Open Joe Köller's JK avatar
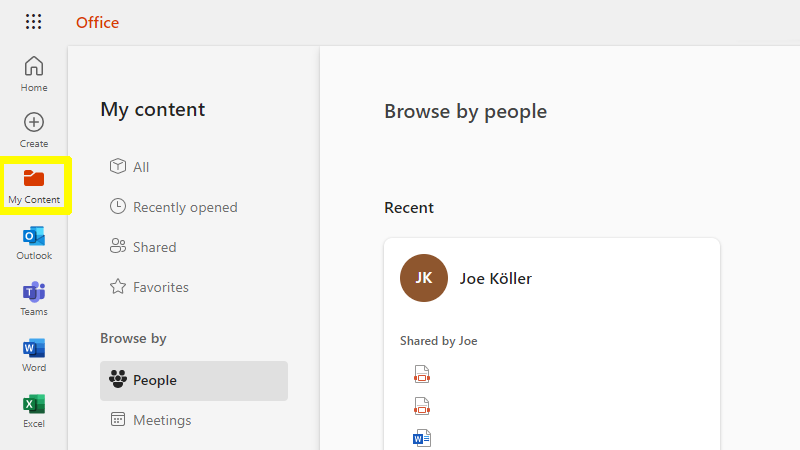The height and width of the screenshot is (450, 800). point(423,278)
